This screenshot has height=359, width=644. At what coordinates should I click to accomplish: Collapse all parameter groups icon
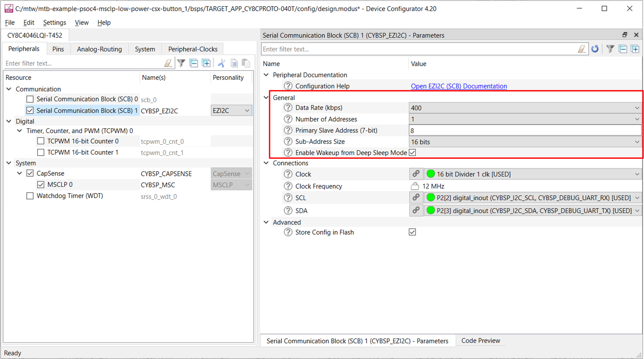coord(623,49)
